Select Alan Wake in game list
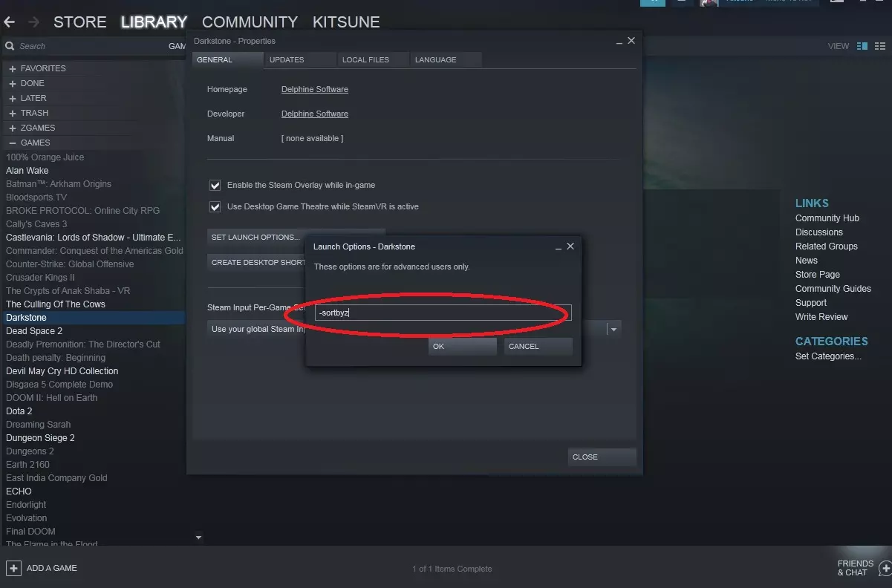Image resolution: width=892 pixels, height=588 pixels. (27, 171)
